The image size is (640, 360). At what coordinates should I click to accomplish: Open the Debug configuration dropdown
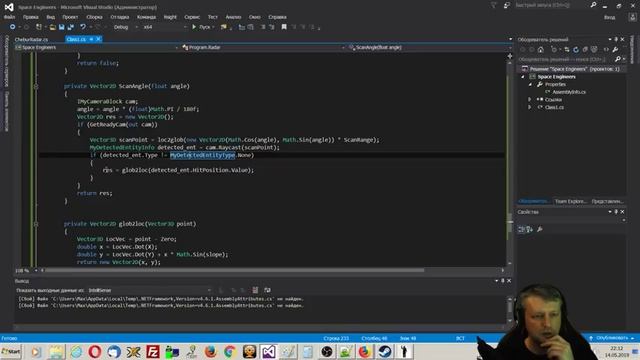(125, 27)
